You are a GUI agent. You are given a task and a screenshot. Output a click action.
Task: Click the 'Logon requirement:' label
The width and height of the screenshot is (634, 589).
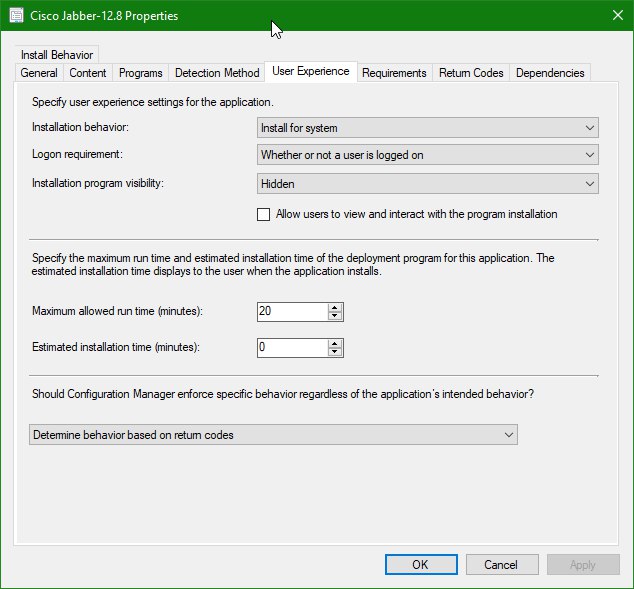coord(77,154)
